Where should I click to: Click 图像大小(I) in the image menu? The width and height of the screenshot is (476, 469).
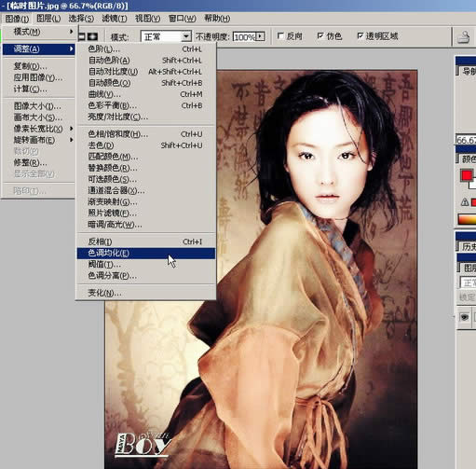pos(38,106)
